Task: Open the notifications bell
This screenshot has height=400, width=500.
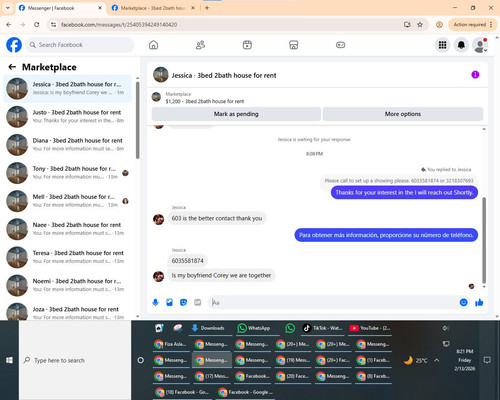Action: tap(461, 45)
